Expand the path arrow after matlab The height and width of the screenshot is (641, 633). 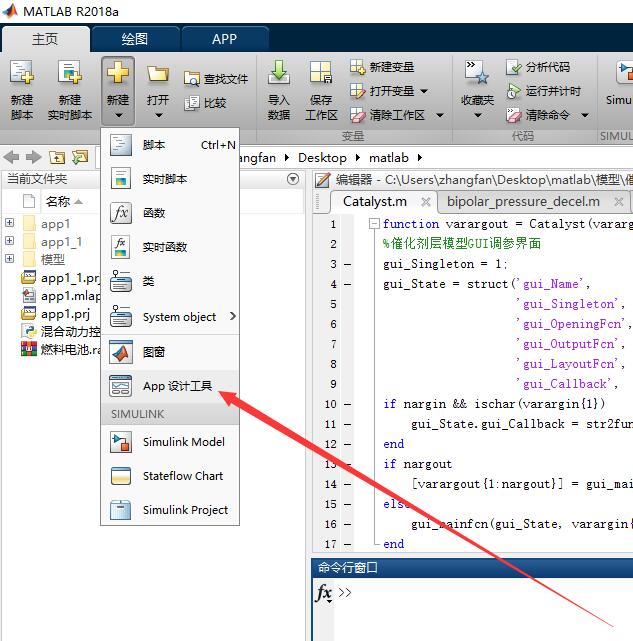coord(420,158)
